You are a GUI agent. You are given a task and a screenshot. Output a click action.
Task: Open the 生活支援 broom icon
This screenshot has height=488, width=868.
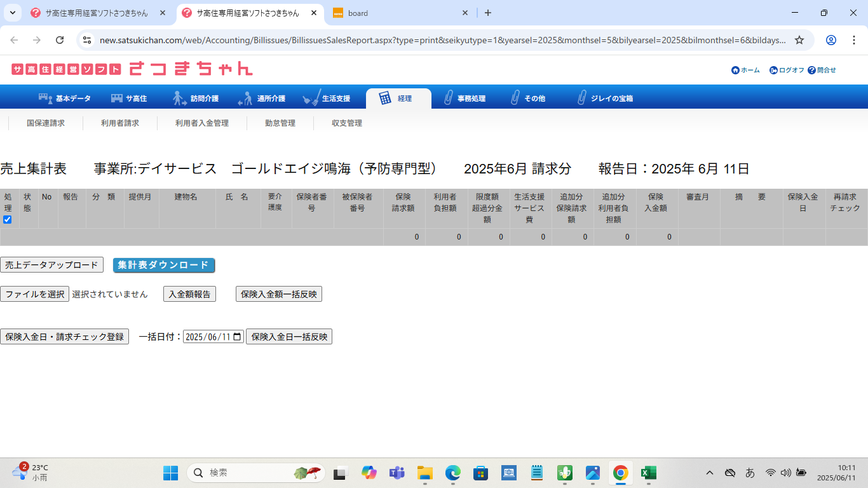pos(311,98)
